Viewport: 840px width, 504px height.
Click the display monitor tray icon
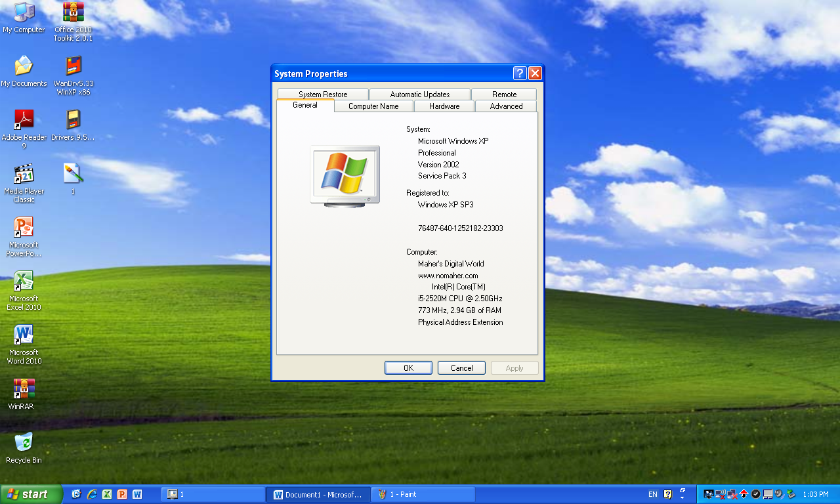click(x=709, y=494)
